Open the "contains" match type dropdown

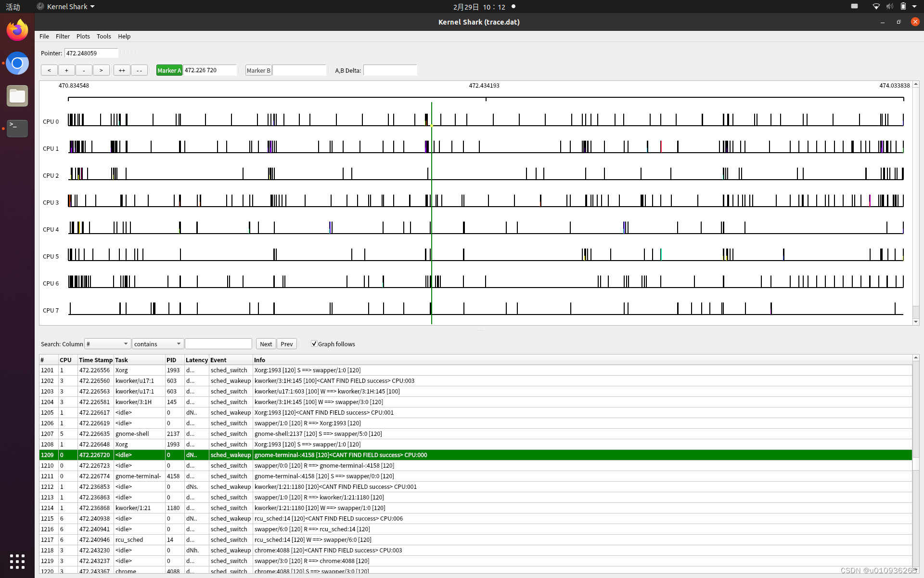coord(157,344)
